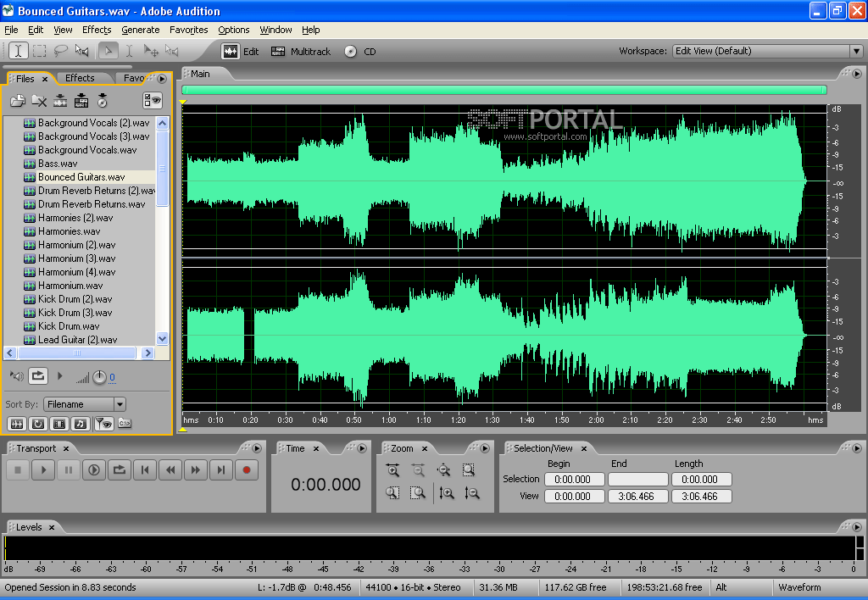Click Zoom Out Horizontally icon
The width and height of the screenshot is (868, 600).
(x=419, y=470)
